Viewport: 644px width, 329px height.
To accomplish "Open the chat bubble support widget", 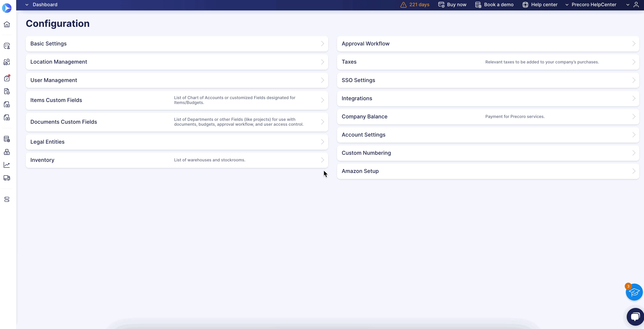I will (x=635, y=317).
